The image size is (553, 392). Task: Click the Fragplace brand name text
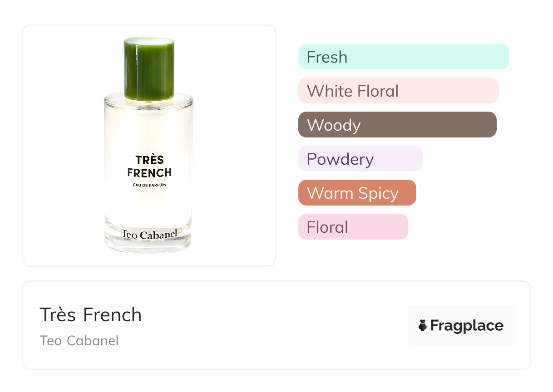tap(467, 325)
